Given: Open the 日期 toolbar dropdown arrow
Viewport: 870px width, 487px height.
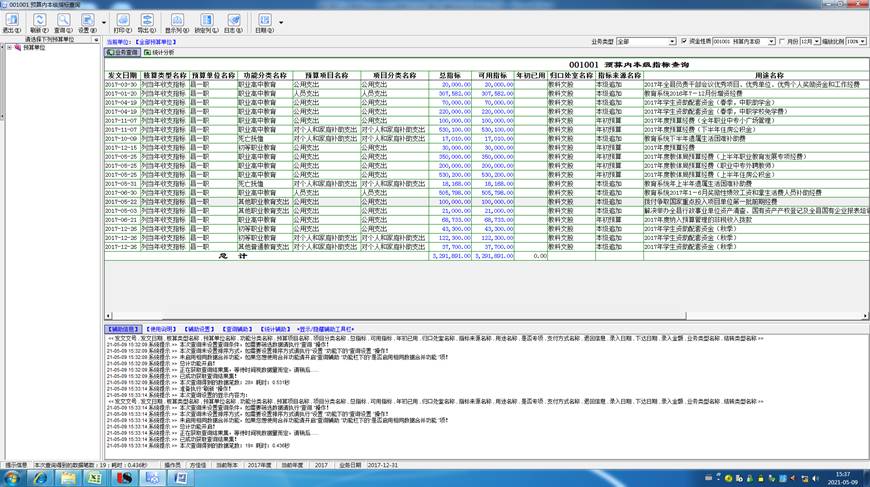Looking at the screenshot, I should (281, 23).
